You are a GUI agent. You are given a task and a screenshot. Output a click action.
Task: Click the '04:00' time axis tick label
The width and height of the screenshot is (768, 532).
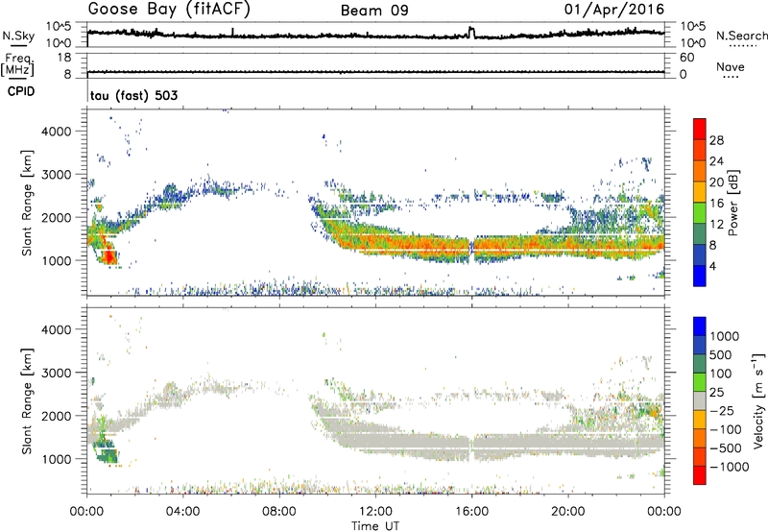(182, 512)
